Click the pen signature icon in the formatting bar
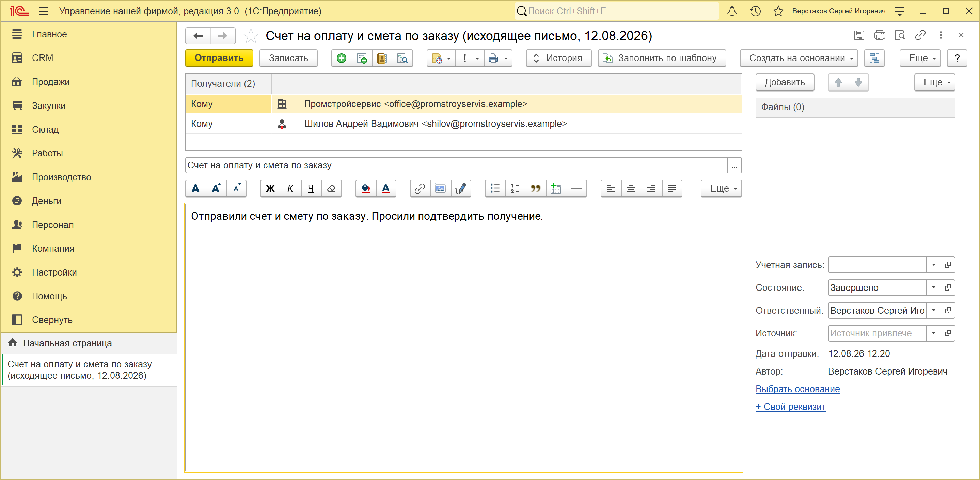Screen dimensions: 980x480 461,188
